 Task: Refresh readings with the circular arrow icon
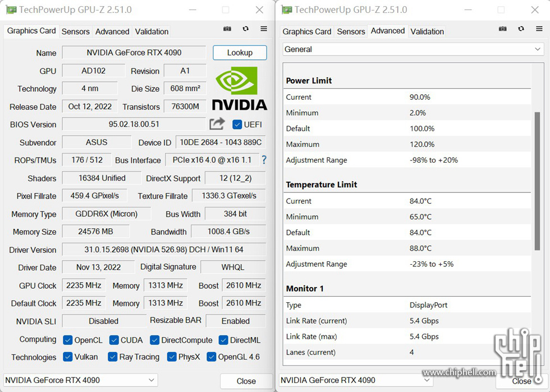[x=245, y=29]
